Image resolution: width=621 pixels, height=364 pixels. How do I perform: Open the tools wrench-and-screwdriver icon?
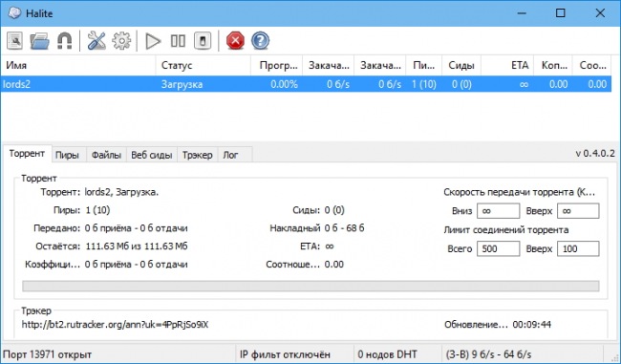pos(96,41)
